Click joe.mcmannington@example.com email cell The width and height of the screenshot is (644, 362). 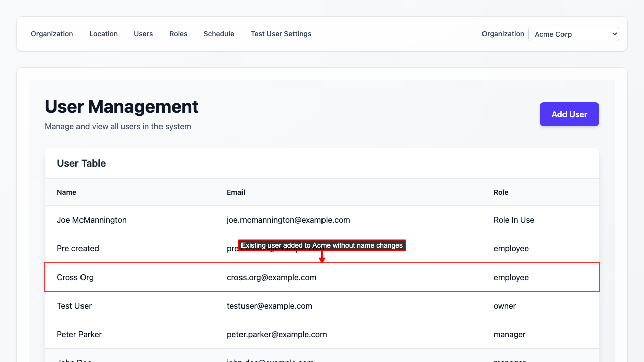click(288, 220)
